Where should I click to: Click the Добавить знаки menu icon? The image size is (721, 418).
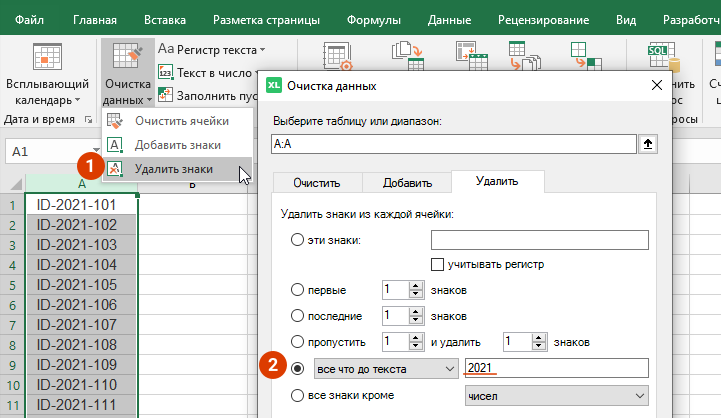tap(116, 145)
